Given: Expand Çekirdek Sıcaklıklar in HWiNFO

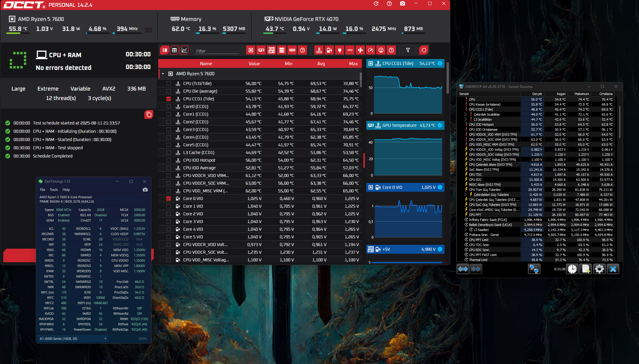Looking at the screenshot, I should [x=465, y=114].
